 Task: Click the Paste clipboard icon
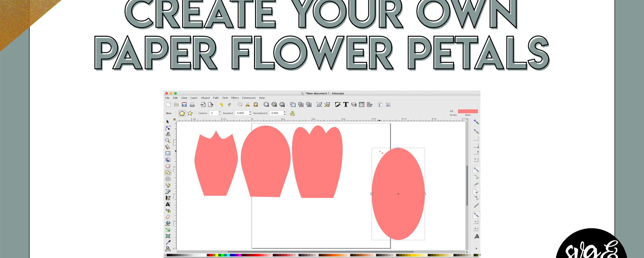pyautogui.click(x=256, y=104)
